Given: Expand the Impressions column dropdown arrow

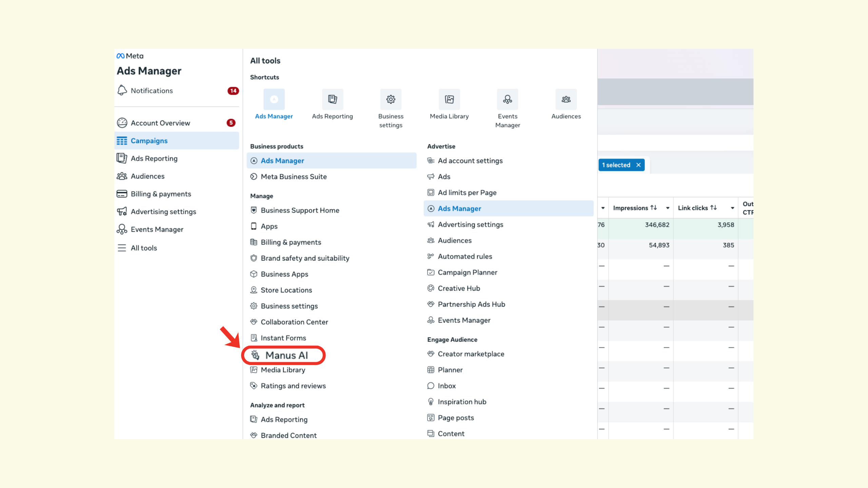Looking at the screenshot, I should tap(667, 208).
